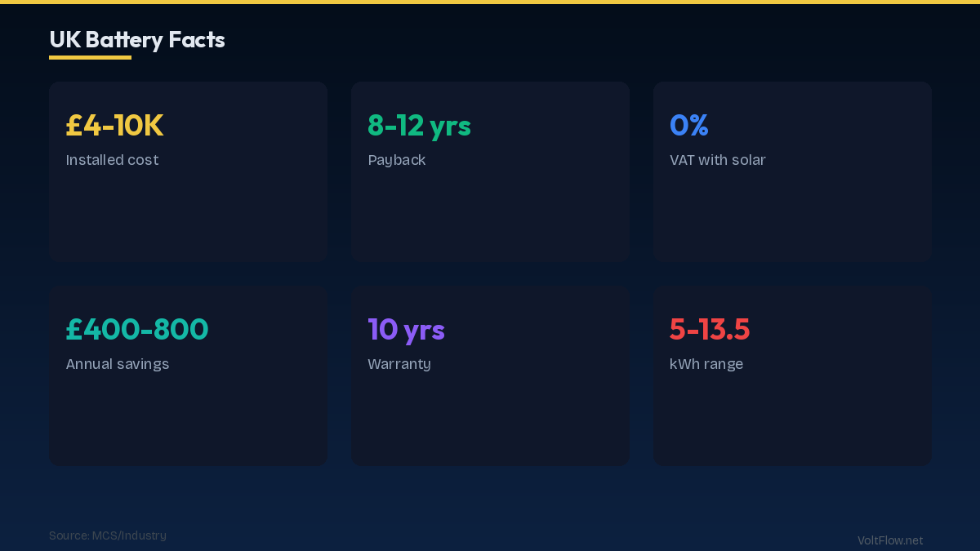Select the £400-800 savings value
Viewport: 980px width, 551px height.
click(137, 330)
